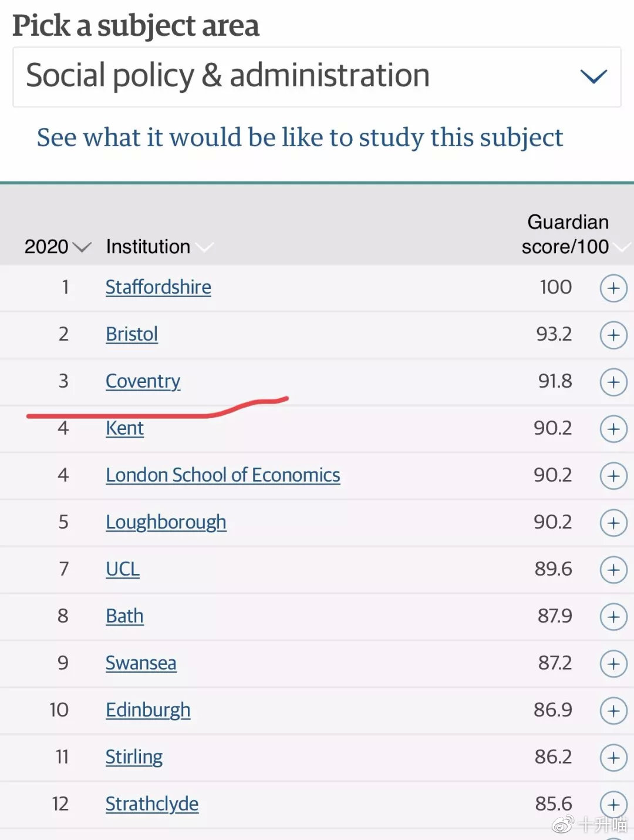The image size is (634, 840).
Task: Open the Staffordshire institution link
Action: pyautogui.click(x=158, y=287)
